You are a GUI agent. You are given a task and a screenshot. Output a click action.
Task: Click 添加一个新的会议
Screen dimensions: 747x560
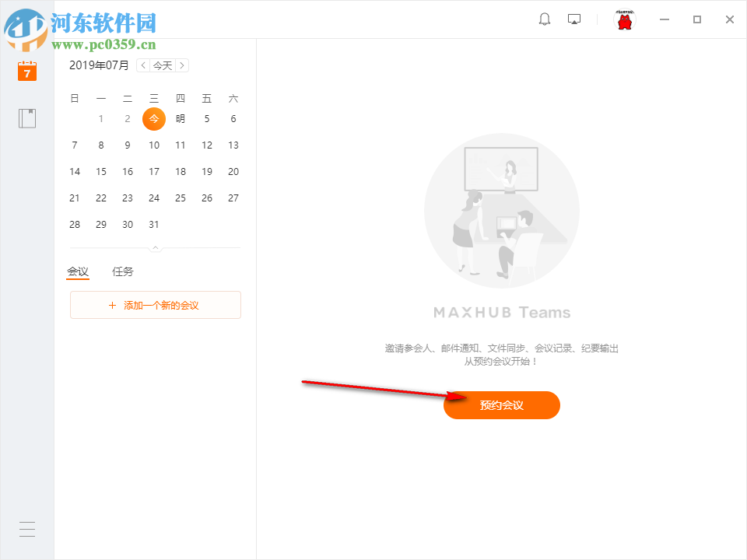pyautogui.click(x=155, y=305)
